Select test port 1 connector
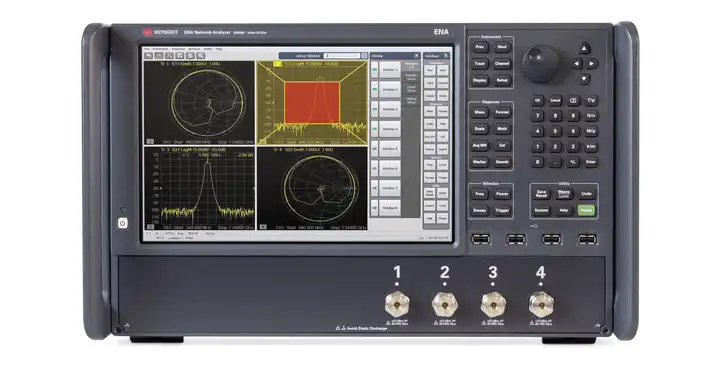The height and width of the screenshot is (369, 720). 397,304
